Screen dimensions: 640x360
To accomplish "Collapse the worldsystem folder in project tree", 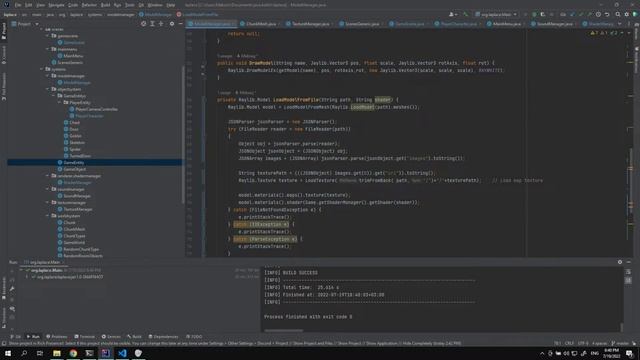I will tap(48, 216).
